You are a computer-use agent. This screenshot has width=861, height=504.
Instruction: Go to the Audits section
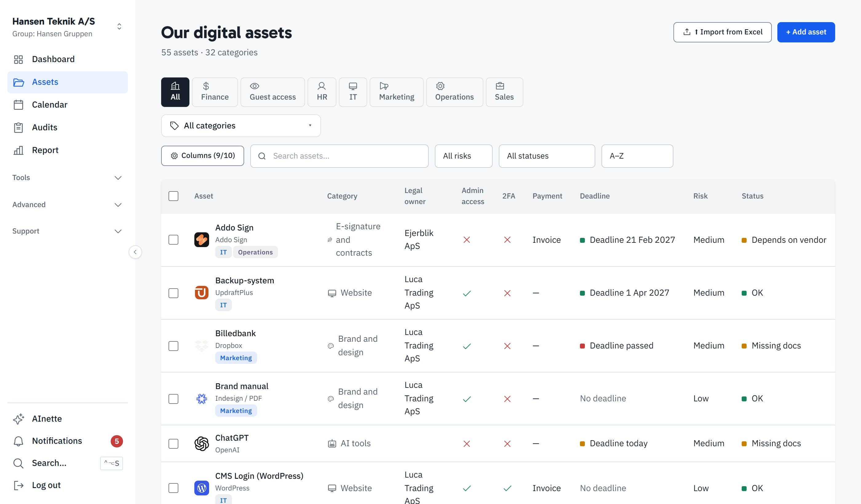coord(68,127)
